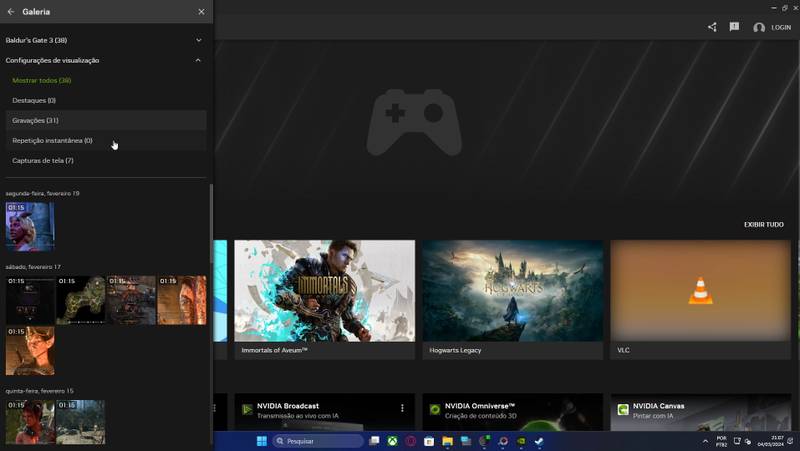Open first sábado fevereiro 17 recording thumbnail
Screen dimensions: 800x451
coord(30,300)
